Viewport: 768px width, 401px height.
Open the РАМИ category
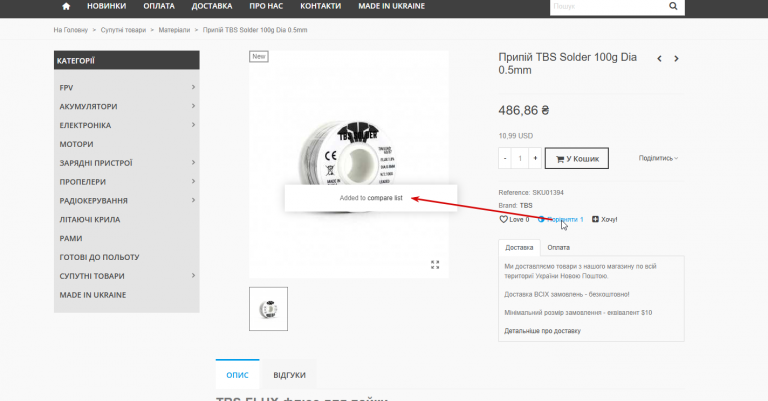click(71, 238)
